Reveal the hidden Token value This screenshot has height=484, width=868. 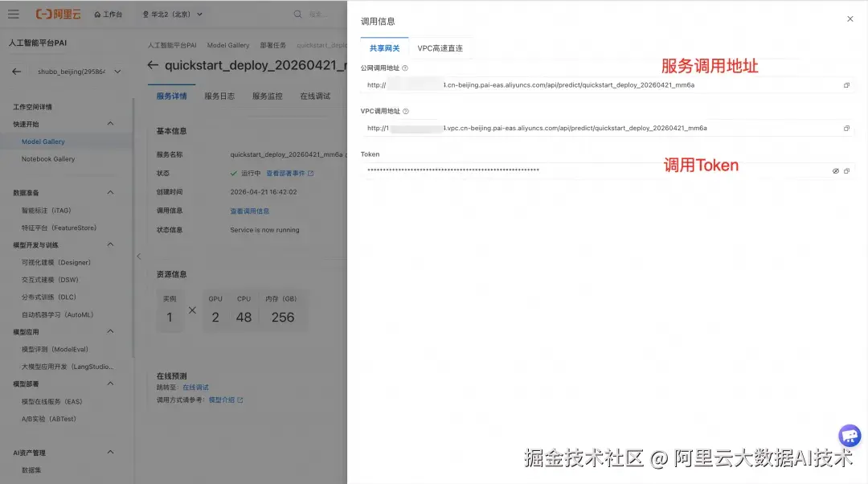click(835, 171)
